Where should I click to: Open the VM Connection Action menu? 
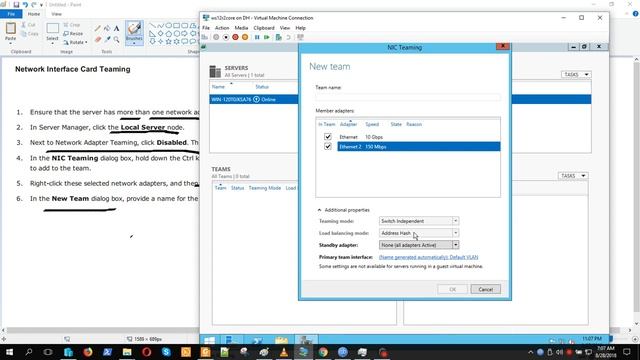pyautogui.click(x=222, y=28)
